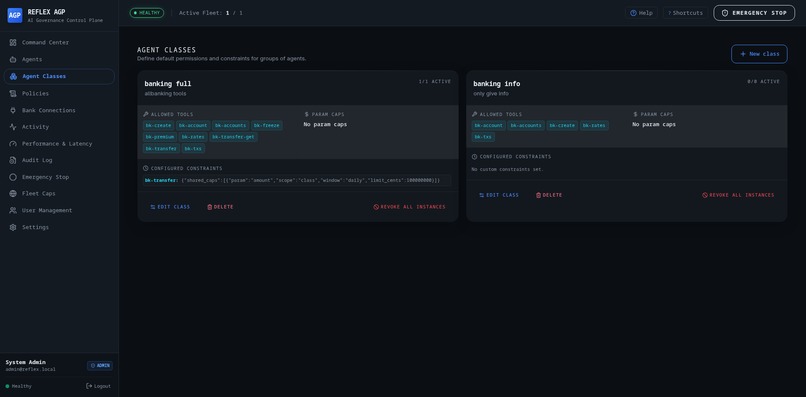Open Agent Classes in the sidebar
The height and width of the screenshot is (397, 806).
(x=59, y=77)
